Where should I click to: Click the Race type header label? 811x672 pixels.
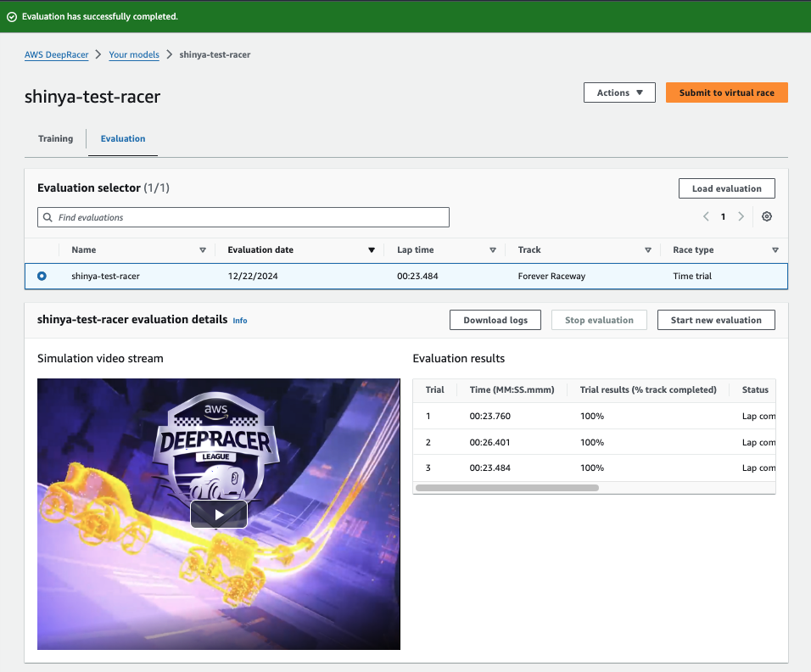coord(693,249)
